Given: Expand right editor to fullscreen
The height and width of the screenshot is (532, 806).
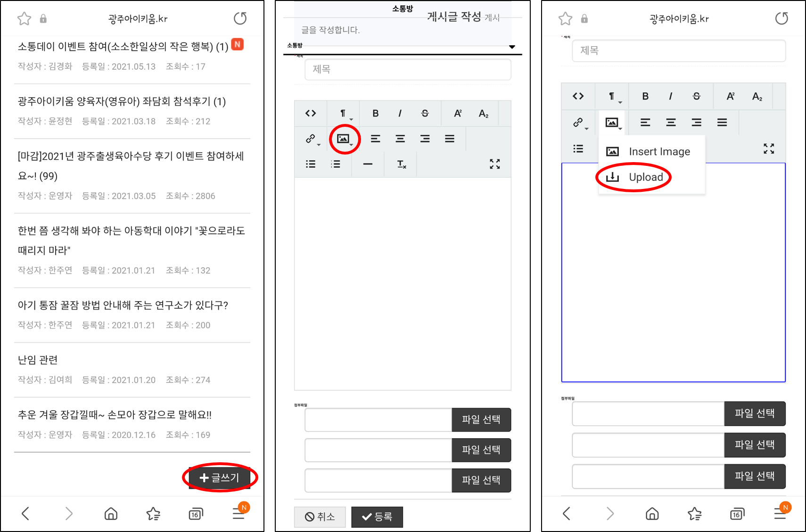Looking at the screenshot, I should 768,149.
